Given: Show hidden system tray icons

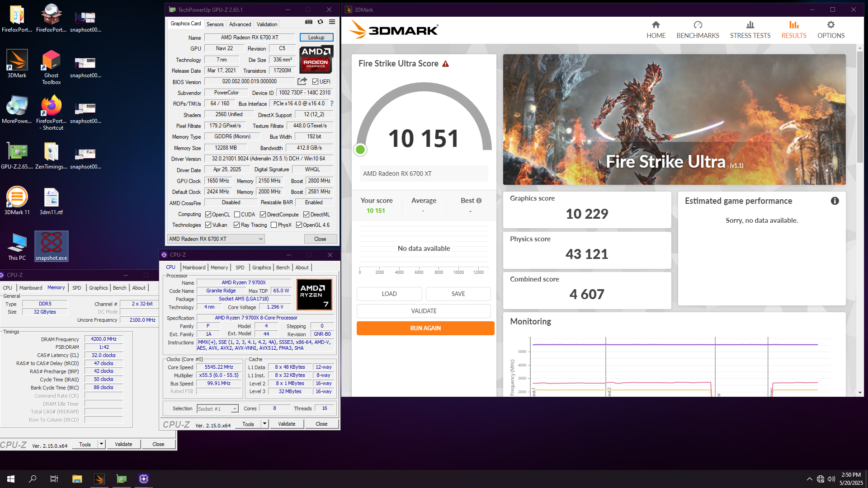Looking at the screenshot, I should tap(809, 479).
